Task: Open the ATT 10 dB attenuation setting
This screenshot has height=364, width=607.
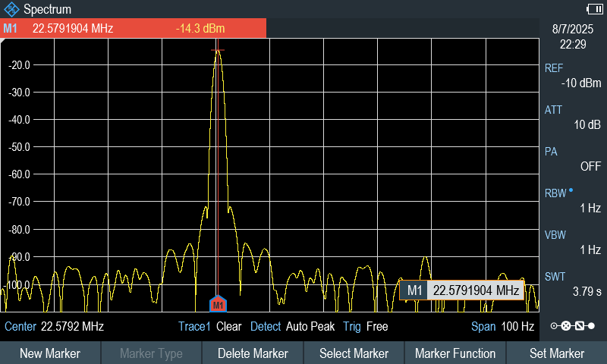Action: click(x=573, y=118)
